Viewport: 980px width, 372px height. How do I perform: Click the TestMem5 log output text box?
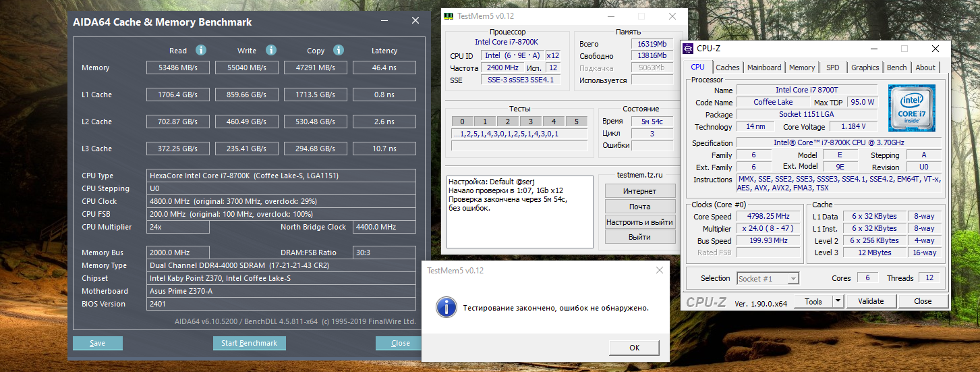point(520,211)
